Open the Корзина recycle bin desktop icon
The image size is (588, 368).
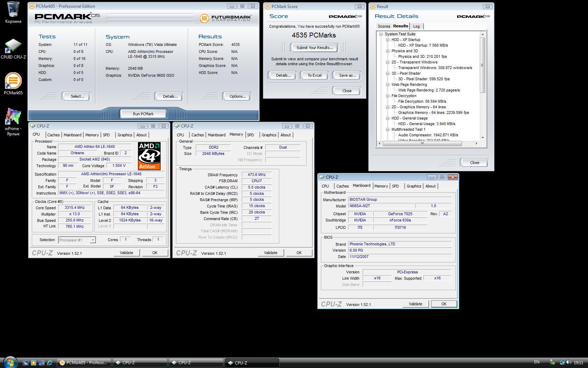tap(13, 12)
